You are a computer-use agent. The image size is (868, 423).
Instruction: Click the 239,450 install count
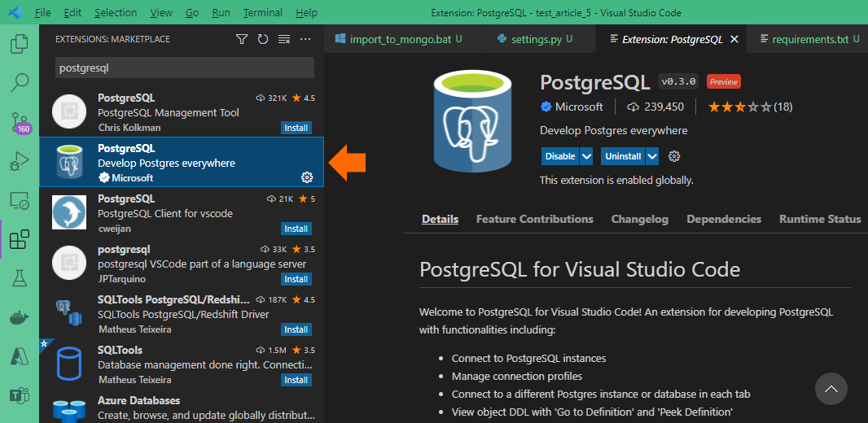tap(655, 107)
